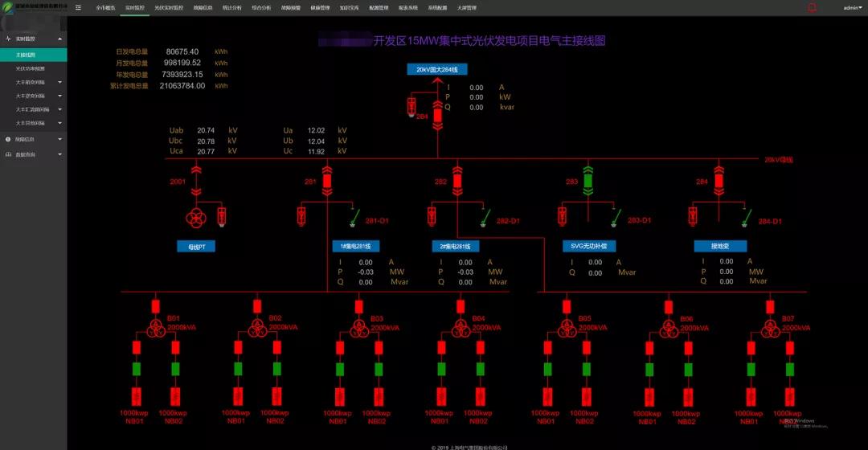Click the SVG无功补偿 label button

tap(589, 246)
